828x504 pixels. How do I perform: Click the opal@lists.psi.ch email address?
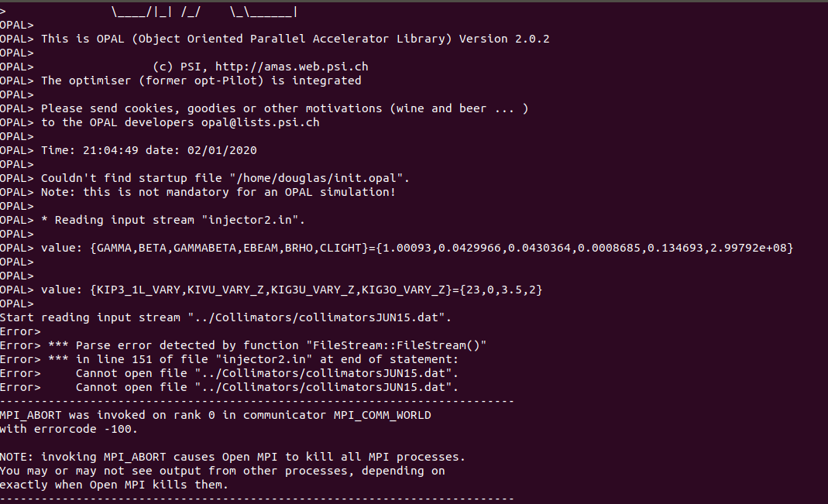point(260,122)
